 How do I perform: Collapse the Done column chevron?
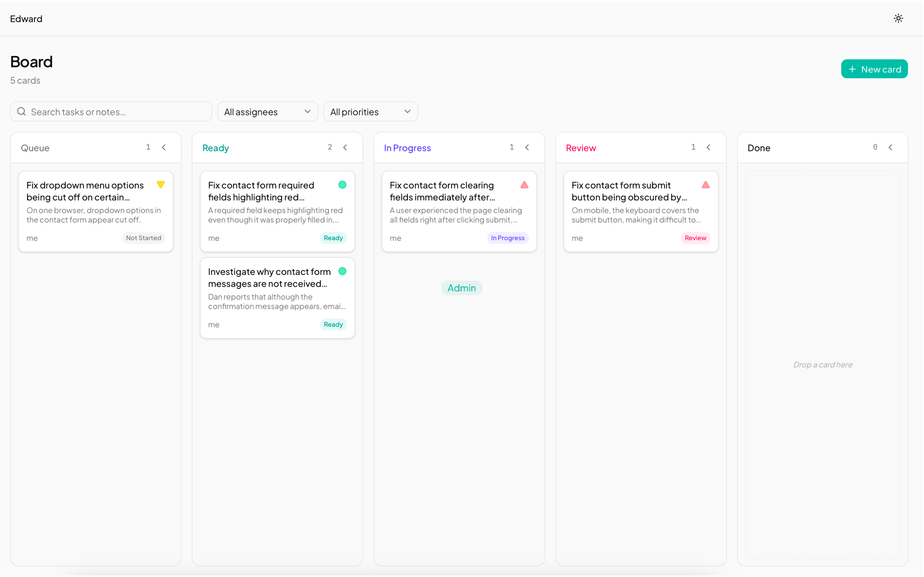(890, 147)
